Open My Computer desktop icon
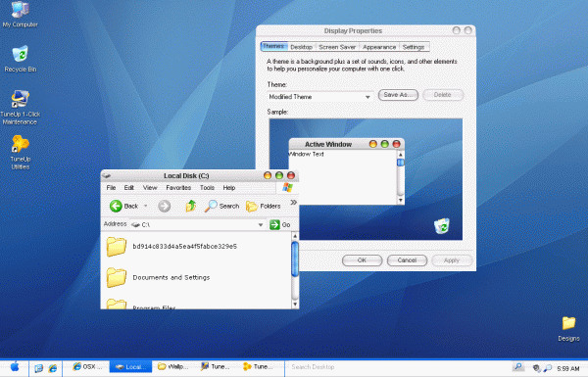The image size is (588, 377). [21, 15]
